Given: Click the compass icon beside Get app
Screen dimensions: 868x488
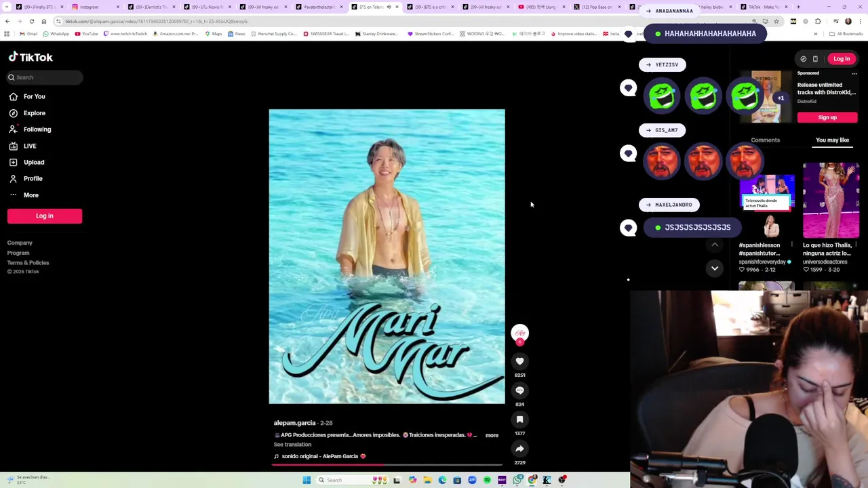Looking at the screenshot, I should 804,59.
